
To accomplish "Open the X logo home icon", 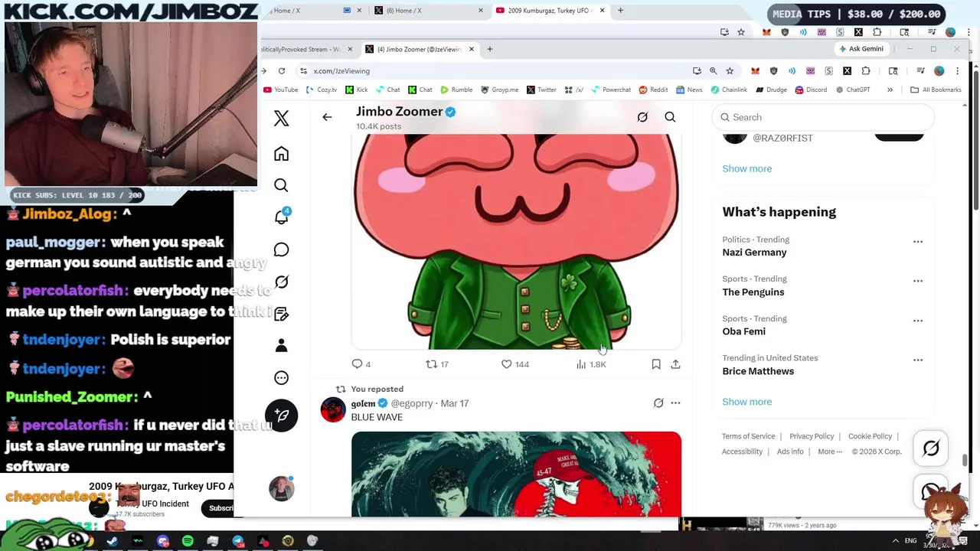I will coord(281,118).
